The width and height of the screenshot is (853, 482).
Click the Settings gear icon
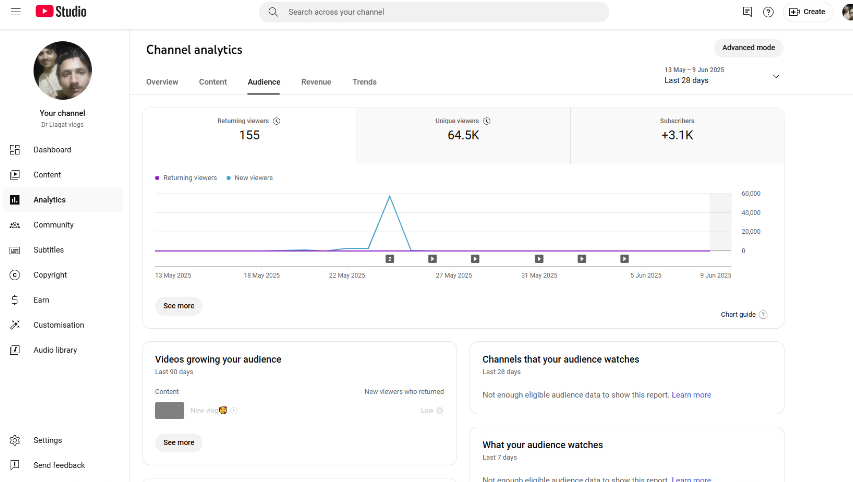[15, 440]
